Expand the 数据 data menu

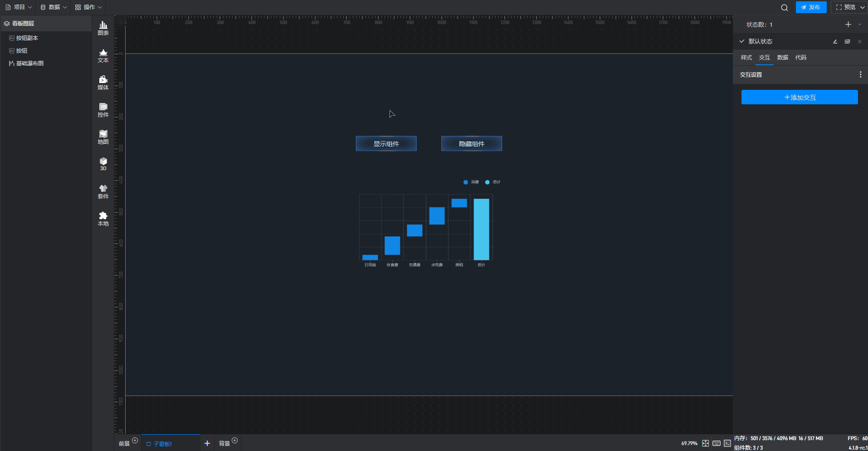[x=54, y=7]
